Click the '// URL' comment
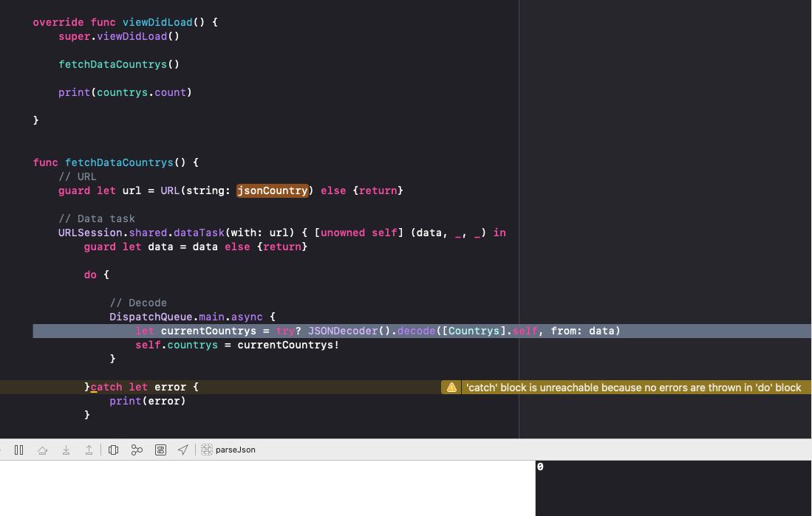 tap(77, 176)
